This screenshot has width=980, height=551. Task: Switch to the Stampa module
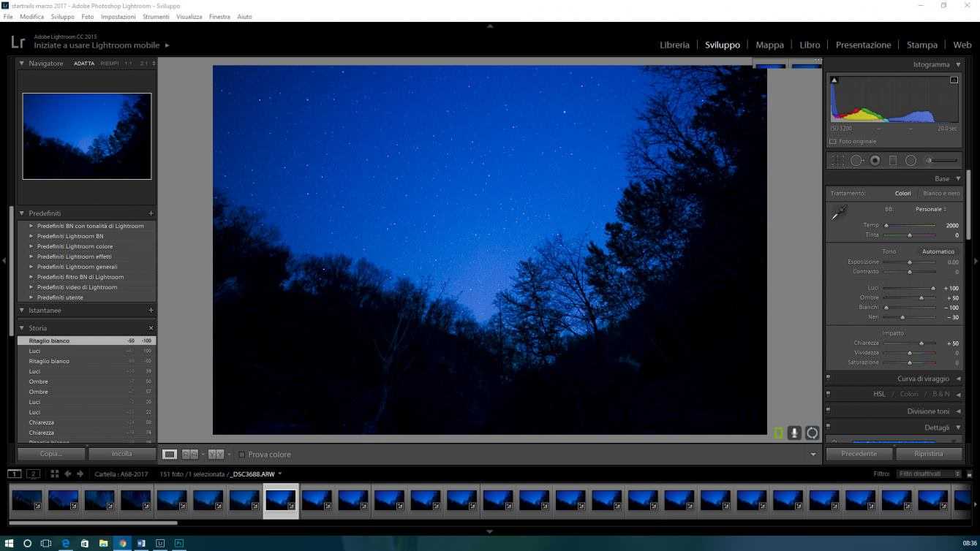[921, 45]
